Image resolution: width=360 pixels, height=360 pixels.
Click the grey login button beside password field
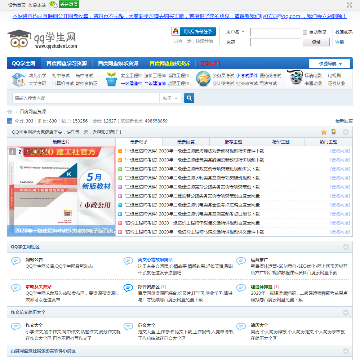[316, 42]
